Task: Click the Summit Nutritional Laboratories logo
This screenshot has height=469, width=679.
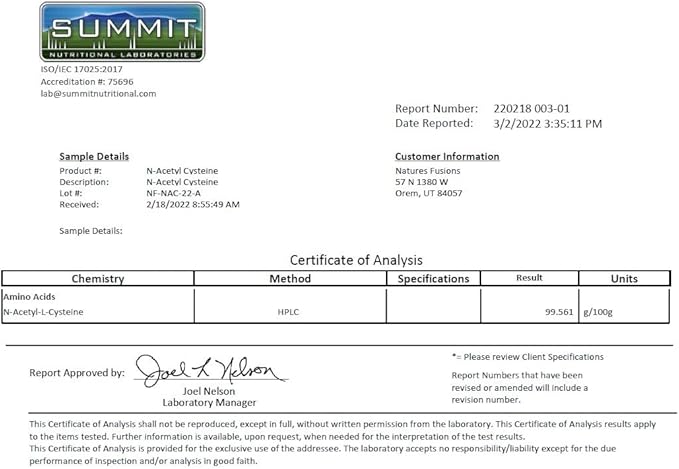Action: tap(122, 32)
